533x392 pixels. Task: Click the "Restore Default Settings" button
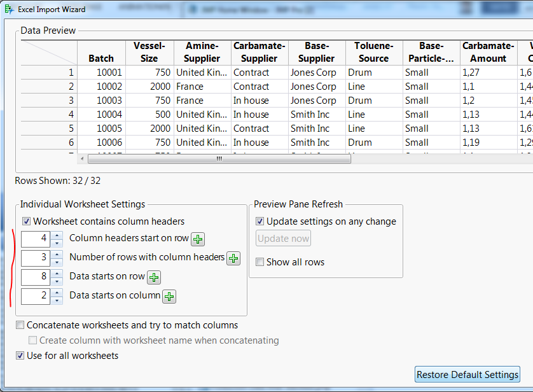467,375
